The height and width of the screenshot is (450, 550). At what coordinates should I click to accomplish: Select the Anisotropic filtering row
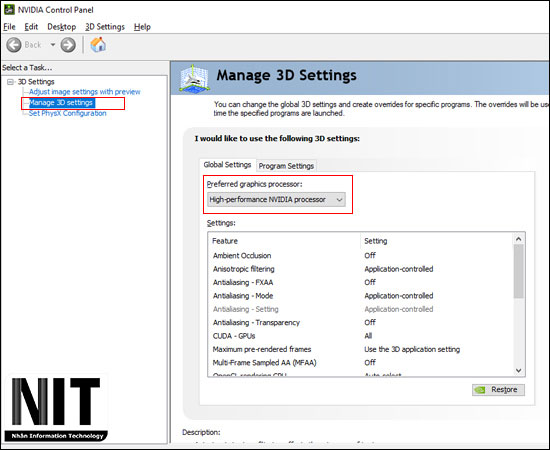[361, 269]
